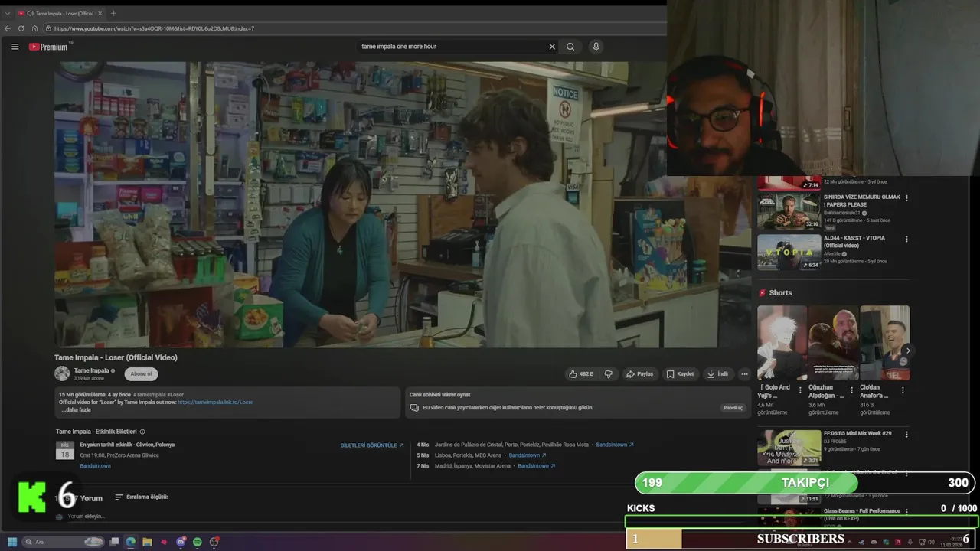Start voice search with microphone icon

pyautogui.click(x=596, y=47)
